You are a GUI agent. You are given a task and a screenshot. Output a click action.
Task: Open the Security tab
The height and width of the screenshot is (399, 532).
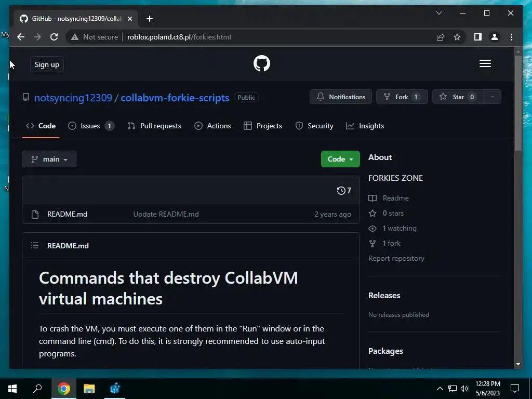[314, 126]
